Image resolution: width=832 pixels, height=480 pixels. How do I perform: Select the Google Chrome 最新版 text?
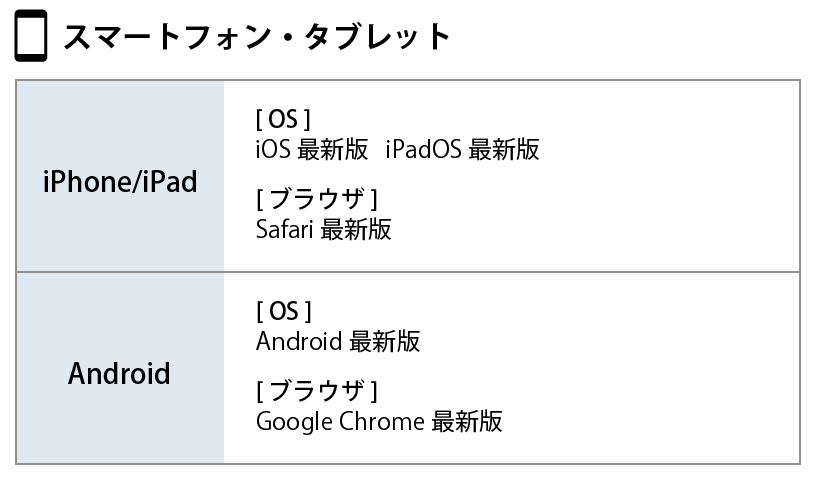(379, 422)
